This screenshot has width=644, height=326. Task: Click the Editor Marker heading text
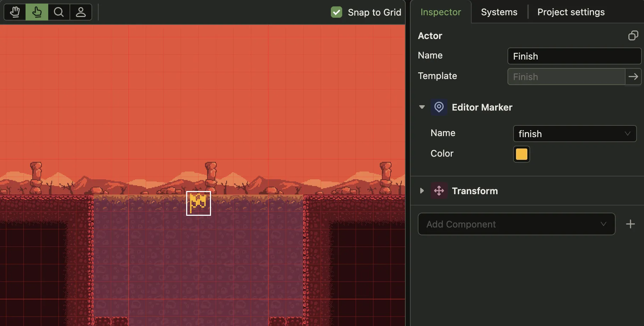pos(482,107)
